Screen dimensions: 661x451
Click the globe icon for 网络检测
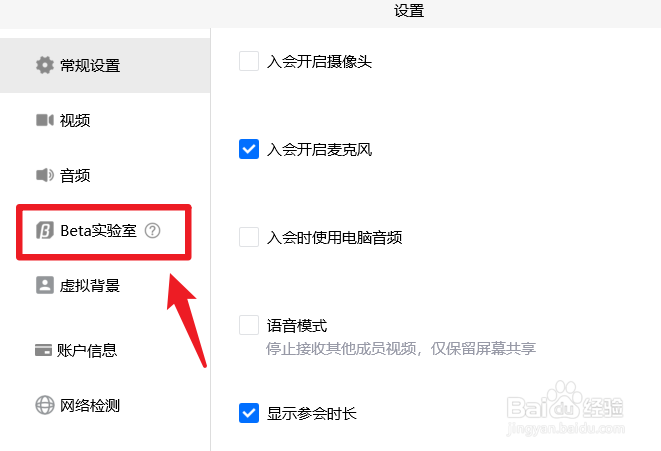pos(45,405)
